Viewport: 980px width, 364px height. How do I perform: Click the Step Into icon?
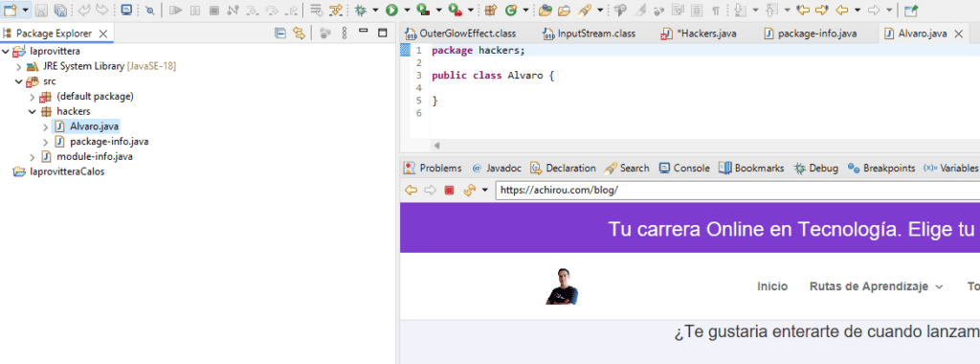click(253, 10)
